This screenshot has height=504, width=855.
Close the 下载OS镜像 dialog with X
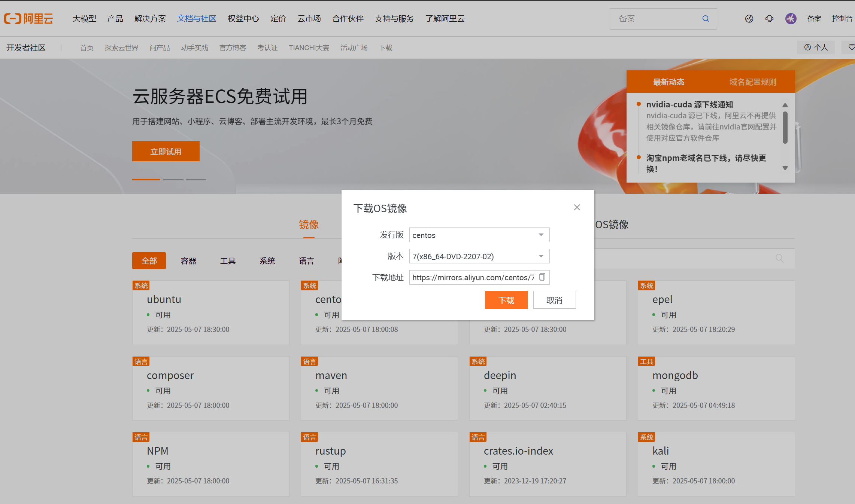577,207
